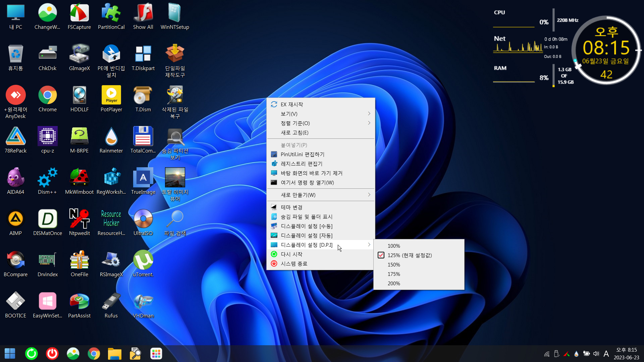
Task: Open the PotPlayer desktop icon
Action: click(111, 99)
